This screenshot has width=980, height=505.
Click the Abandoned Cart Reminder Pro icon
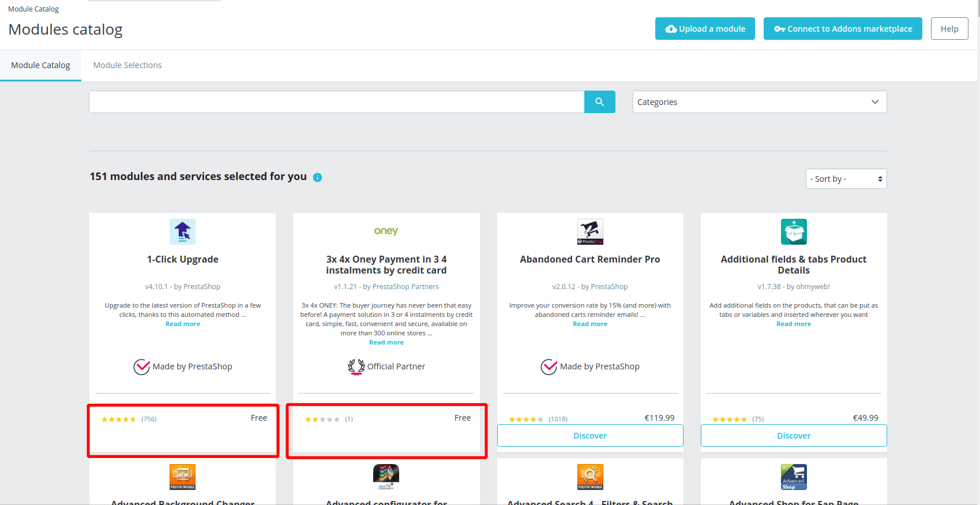tap(590, 231)
